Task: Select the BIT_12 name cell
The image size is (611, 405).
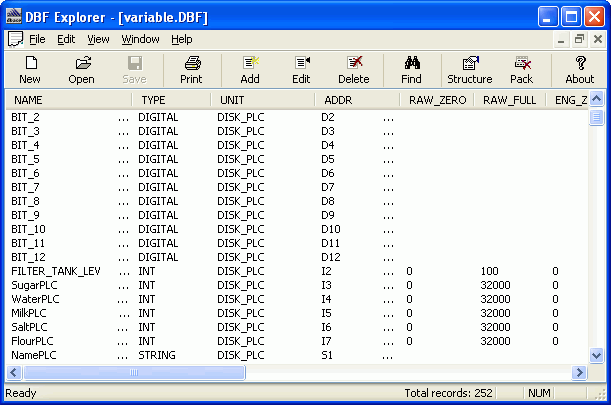Action: (x=28, y=257)
